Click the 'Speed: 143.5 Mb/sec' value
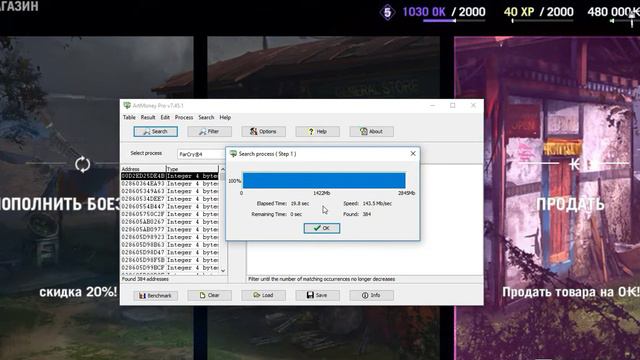The image size is (640, 360). pos(367,203)
